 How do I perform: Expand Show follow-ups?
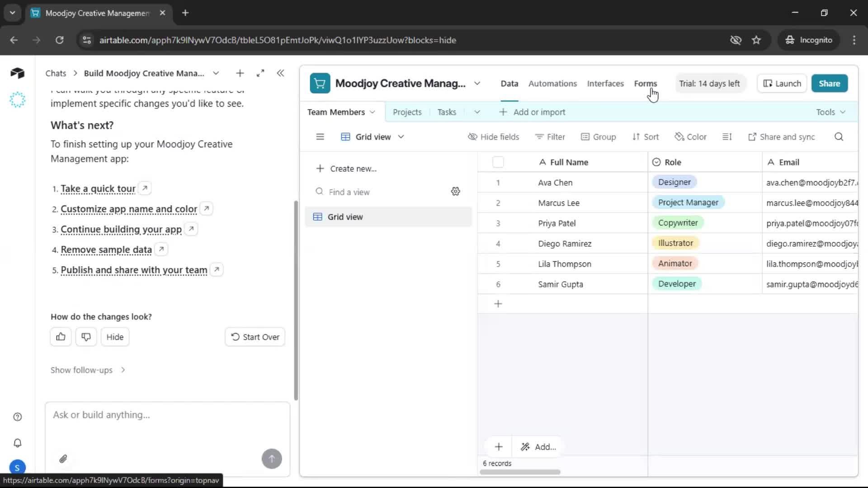coord(88,370)
